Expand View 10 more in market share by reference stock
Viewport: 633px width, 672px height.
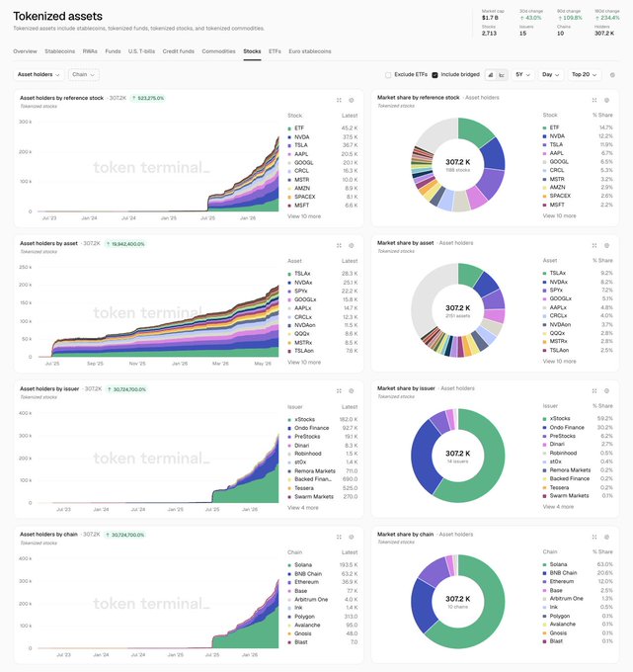[x=559, y=216]
